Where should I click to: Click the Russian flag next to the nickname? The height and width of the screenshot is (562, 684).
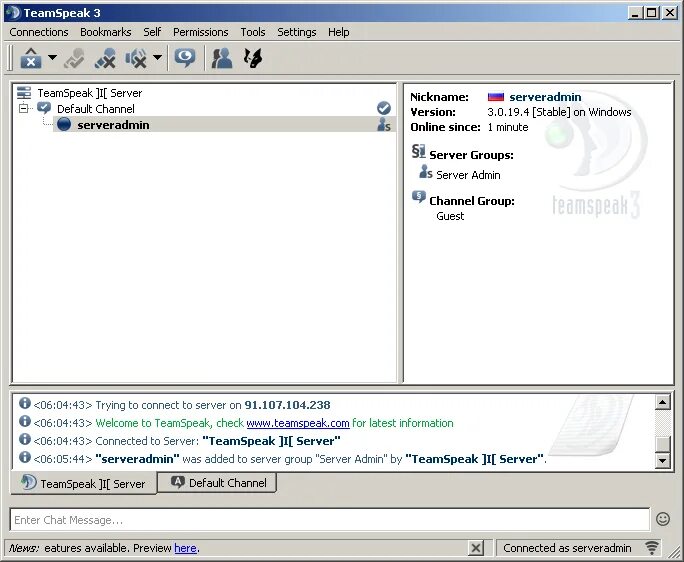pyautogui.click(x=496, y=97)
